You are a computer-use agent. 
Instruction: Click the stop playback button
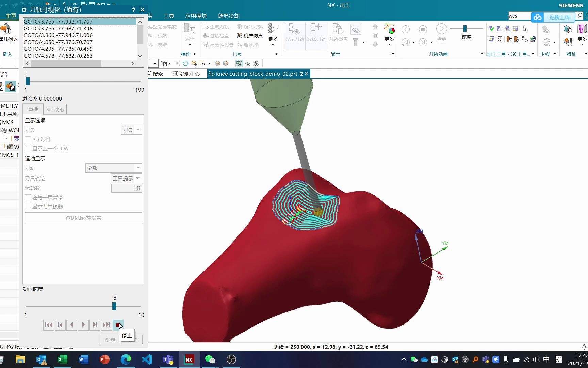tap(118, 325)
